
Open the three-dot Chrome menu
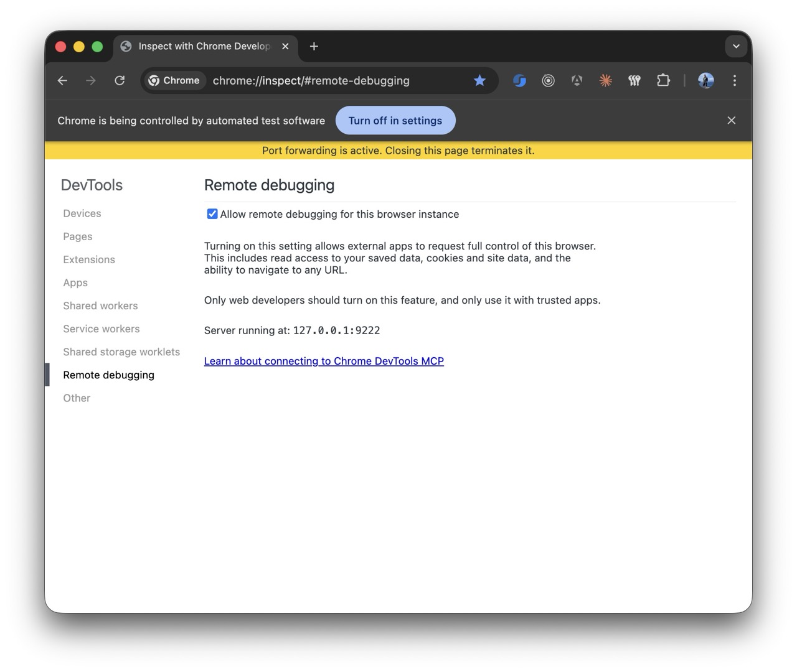[735, 80]
